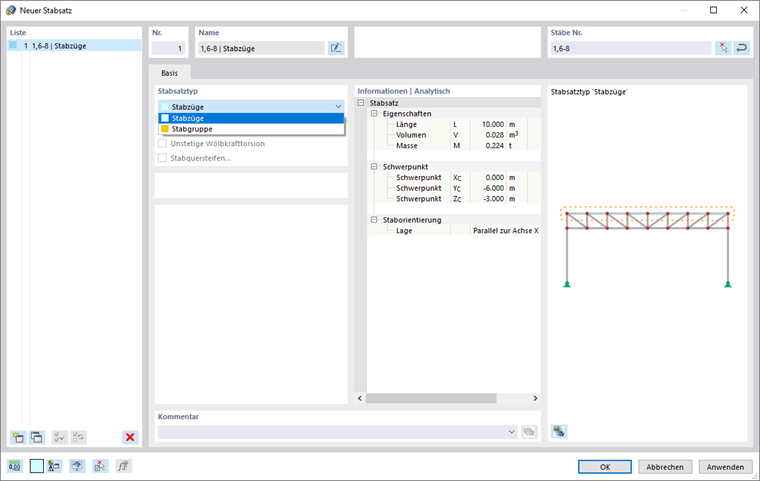Click the RFEM application icon in the title bar
This screenshot has height=481, width=760.
click(x=11, y=10)
